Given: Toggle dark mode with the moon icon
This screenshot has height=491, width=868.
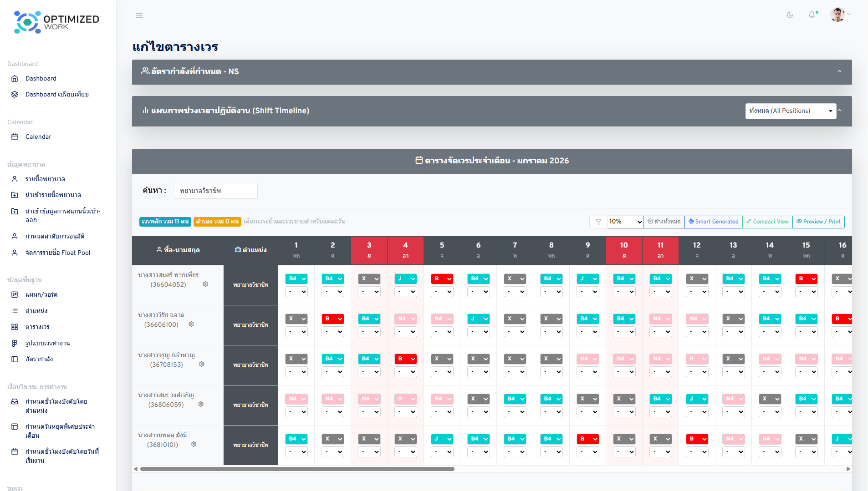Looking at the screenshot, I should [790, 15].
